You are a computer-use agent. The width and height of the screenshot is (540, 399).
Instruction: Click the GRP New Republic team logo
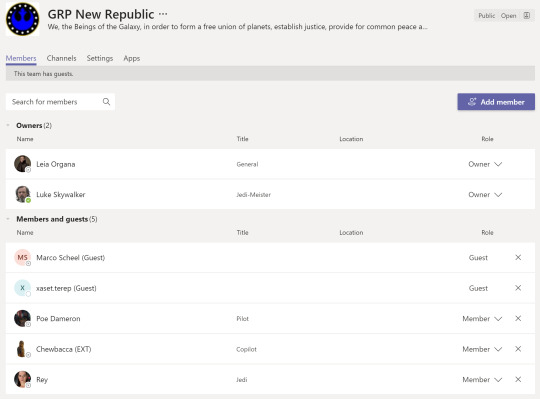[x=22, y=19]
